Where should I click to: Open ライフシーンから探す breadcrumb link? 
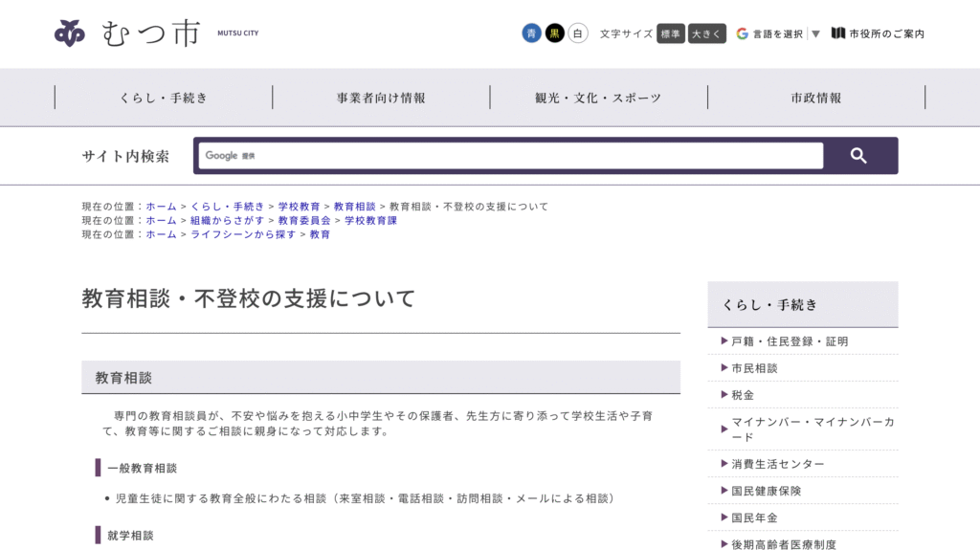(x=243, y=234)
